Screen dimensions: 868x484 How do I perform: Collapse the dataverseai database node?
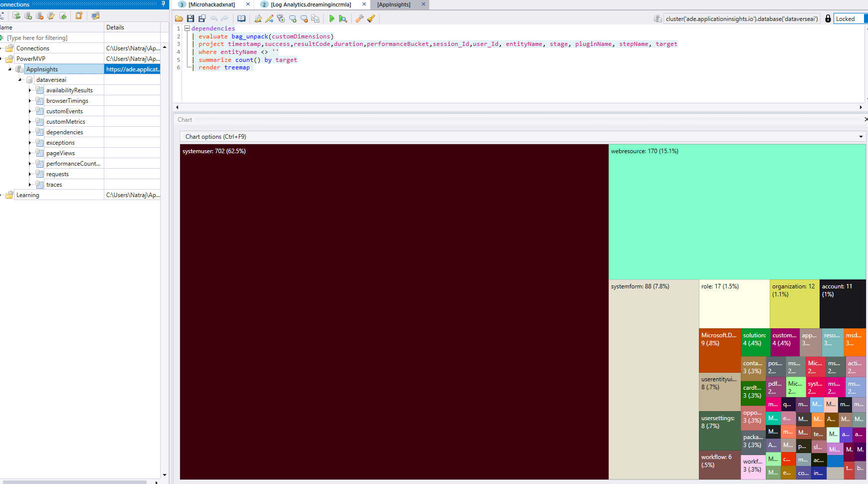coord(20,80)
